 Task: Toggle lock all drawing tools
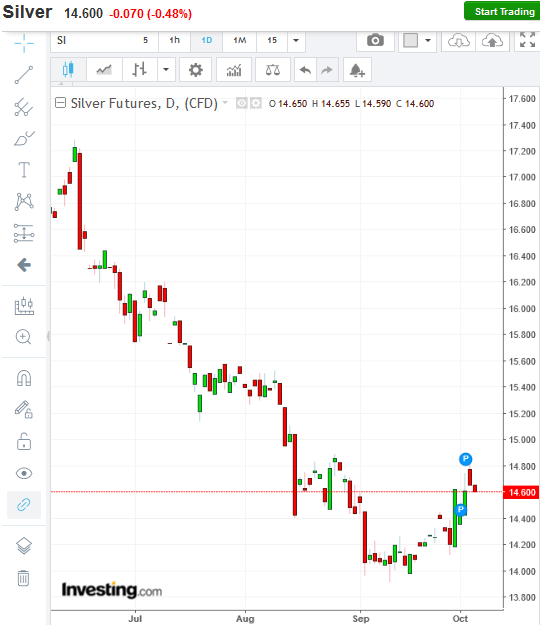(24, 442)
